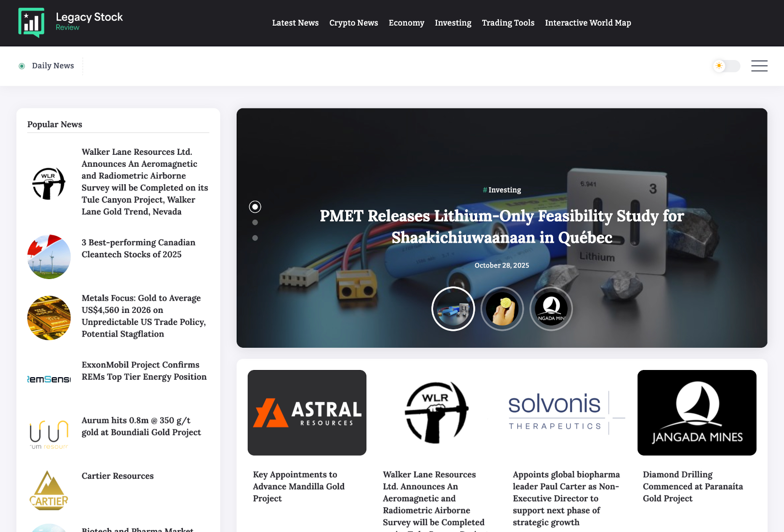
Task: Toggle the light/dark mode switch
Action: (726, 66)
